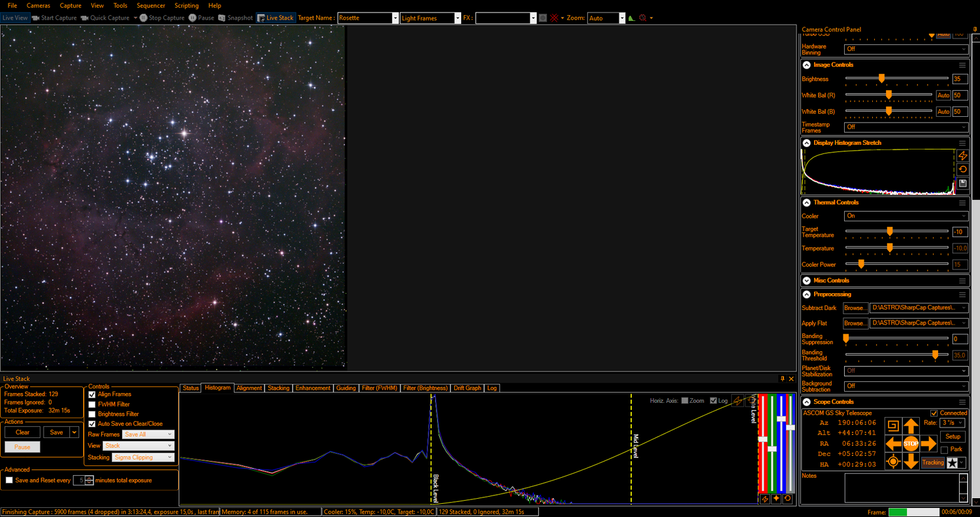Viewport: 980px width, 517px height.
Task: Click the FX selection area icon
Action: [x=543, y=18]
